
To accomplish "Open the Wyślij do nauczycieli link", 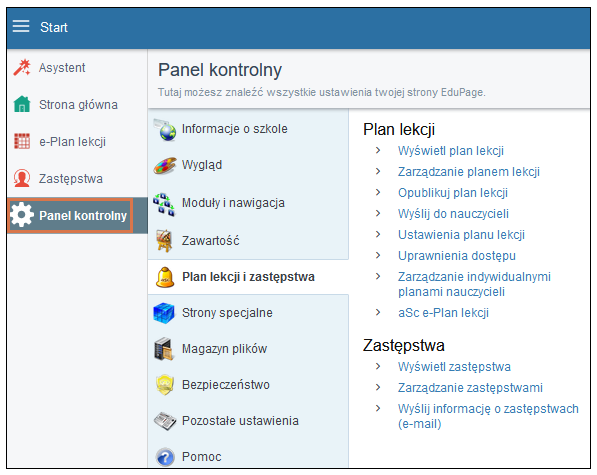I will pyautogui.click(x=453, y=214).
